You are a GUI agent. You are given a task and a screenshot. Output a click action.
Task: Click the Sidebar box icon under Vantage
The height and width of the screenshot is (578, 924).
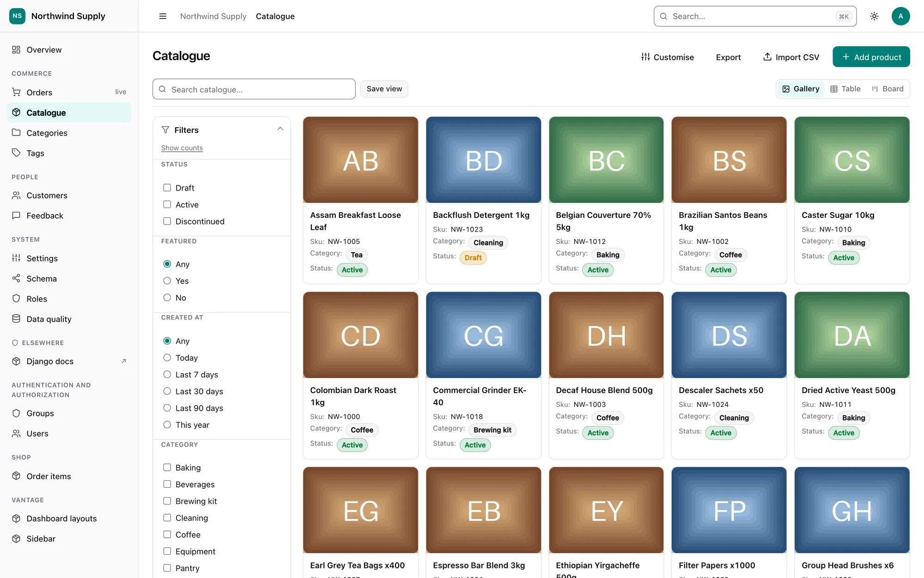(x=16, y=539)
